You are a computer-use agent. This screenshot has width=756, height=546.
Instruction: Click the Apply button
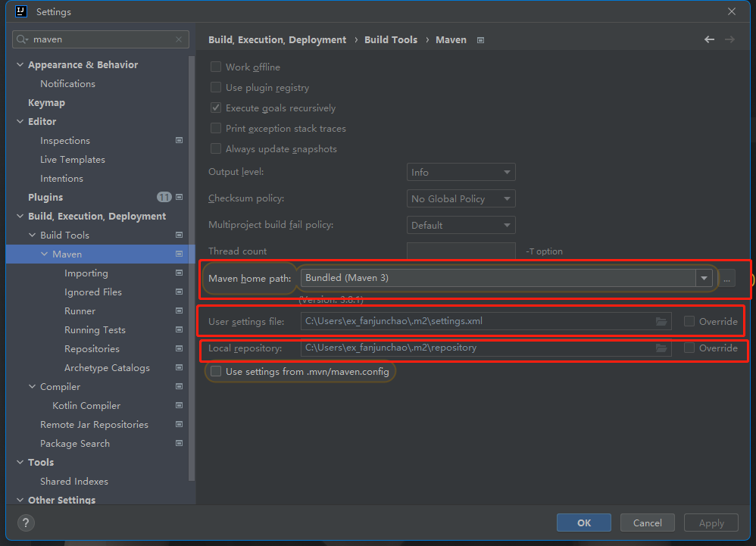tap(711, 523)
